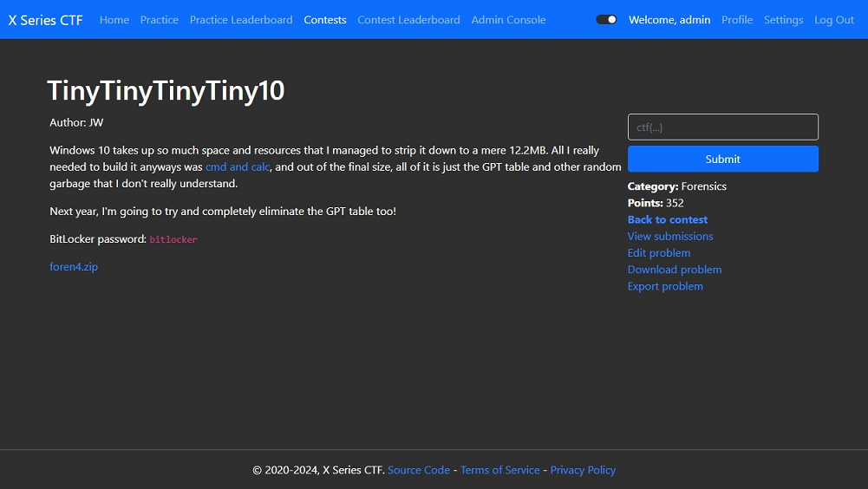Follow the Back to contest link
The image size is (868, 489).
[668, 220]
